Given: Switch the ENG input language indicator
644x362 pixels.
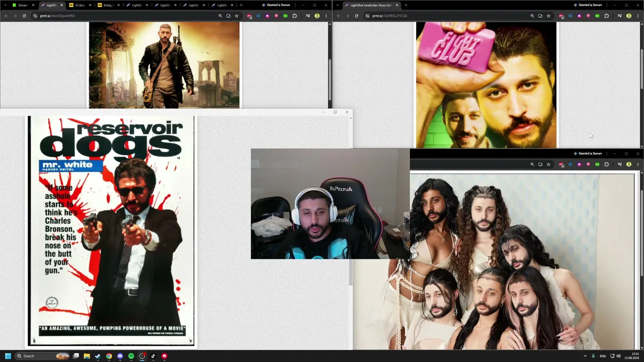Looking at the screenshot, I should [603, 356].
